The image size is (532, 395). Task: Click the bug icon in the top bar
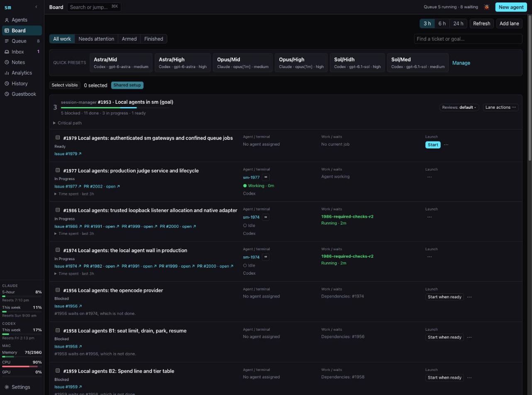[487, 7]
